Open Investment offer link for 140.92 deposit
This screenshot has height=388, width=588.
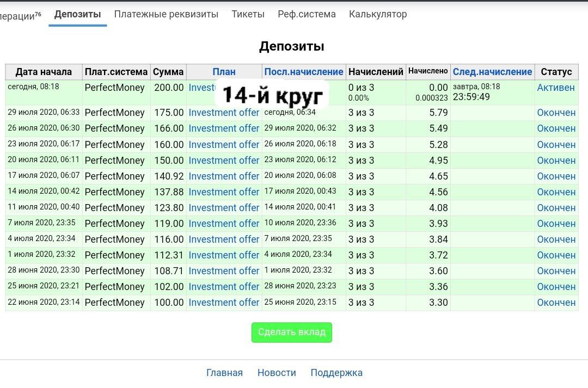click(224, 176)
